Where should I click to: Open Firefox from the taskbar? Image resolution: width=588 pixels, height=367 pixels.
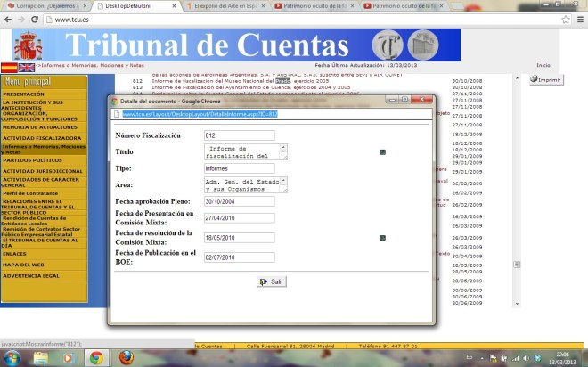click(x=126, y=357)
